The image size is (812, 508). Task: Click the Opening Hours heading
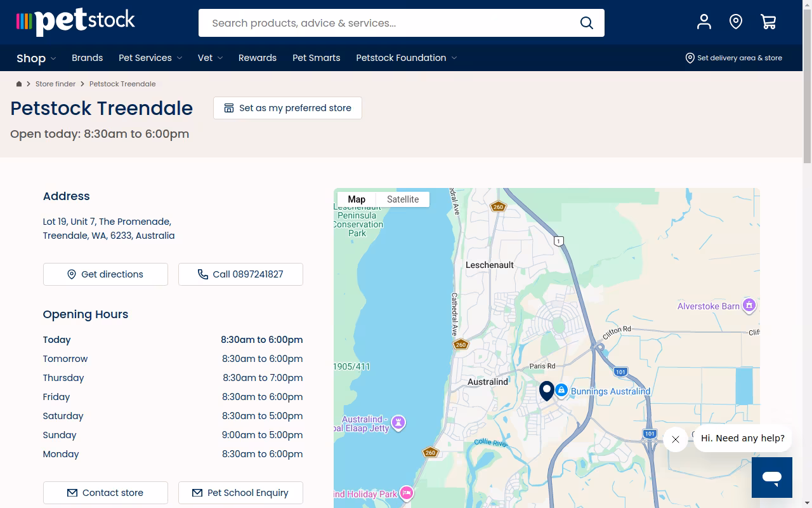(86, 314)
